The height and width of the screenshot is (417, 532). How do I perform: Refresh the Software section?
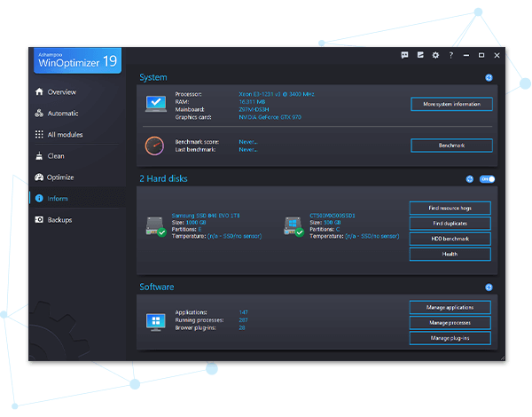[489, 287]
